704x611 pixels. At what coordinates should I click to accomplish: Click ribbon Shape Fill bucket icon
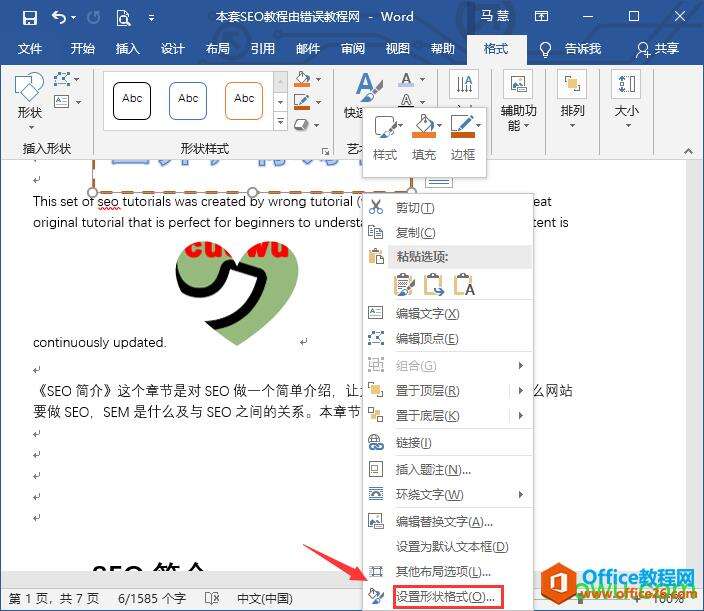(x=302, y=79)
